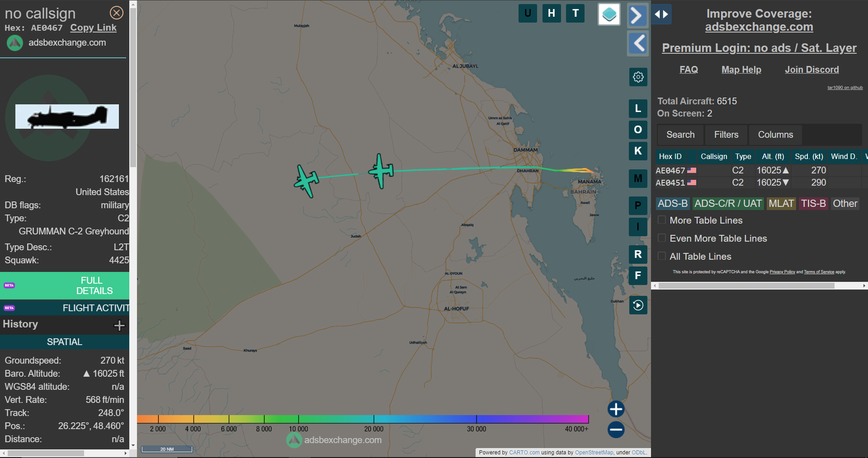Image resolution: width=868 pixels, height=458 pixels.
Task: Click the P map button
Action: pyautogui.click(x=638, y=206)
